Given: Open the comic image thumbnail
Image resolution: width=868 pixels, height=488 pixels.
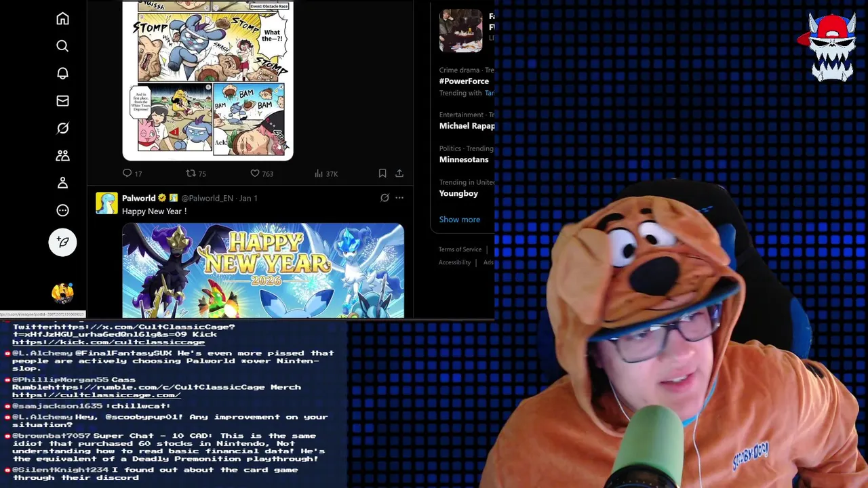Looking at the screenshot, I should [208, 80].
